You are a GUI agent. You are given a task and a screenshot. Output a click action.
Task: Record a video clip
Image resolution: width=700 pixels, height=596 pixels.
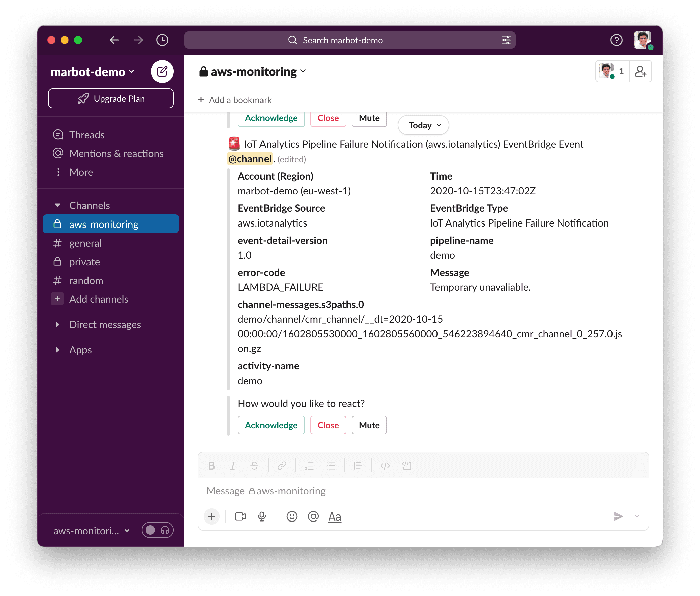point(240,516)
